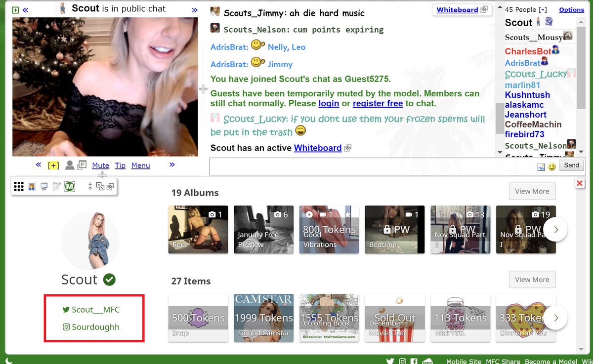Open Instagram icon in the footer bar
Viewport: 593px width, 364px height.
coord(403,361)
